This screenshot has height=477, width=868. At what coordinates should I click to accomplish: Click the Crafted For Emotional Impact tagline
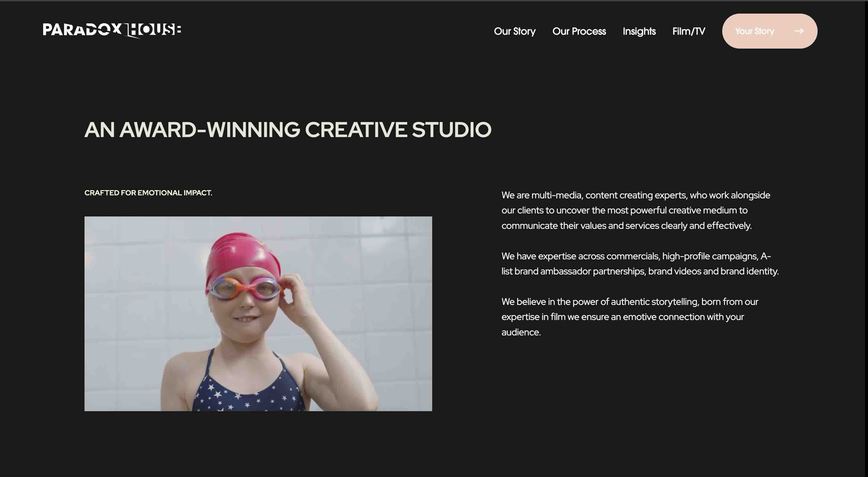coord(148,193)
